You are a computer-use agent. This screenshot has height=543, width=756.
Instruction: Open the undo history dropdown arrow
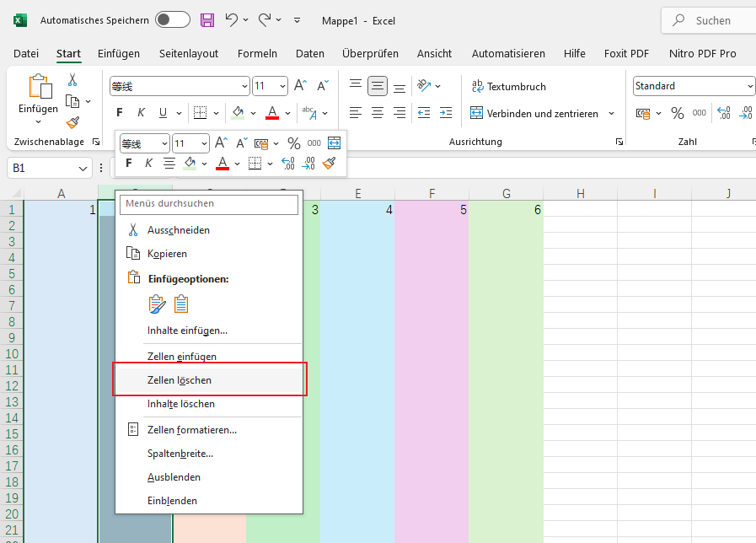click(245, 19)
